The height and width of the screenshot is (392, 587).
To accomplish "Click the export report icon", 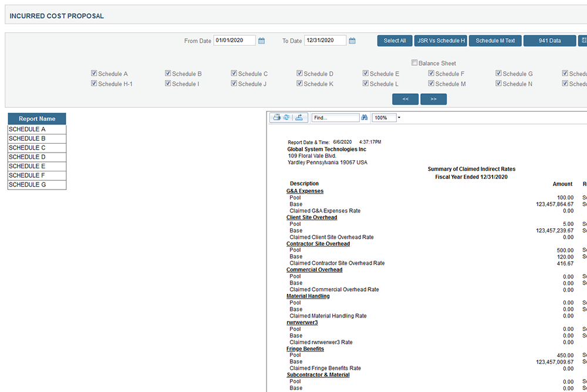I will click(299, 117).
